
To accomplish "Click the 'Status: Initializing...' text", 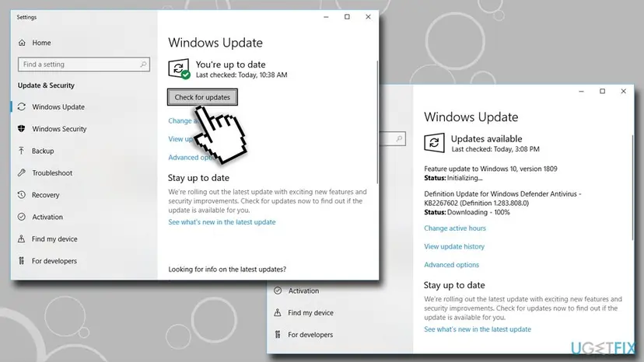I will (453, 178).
